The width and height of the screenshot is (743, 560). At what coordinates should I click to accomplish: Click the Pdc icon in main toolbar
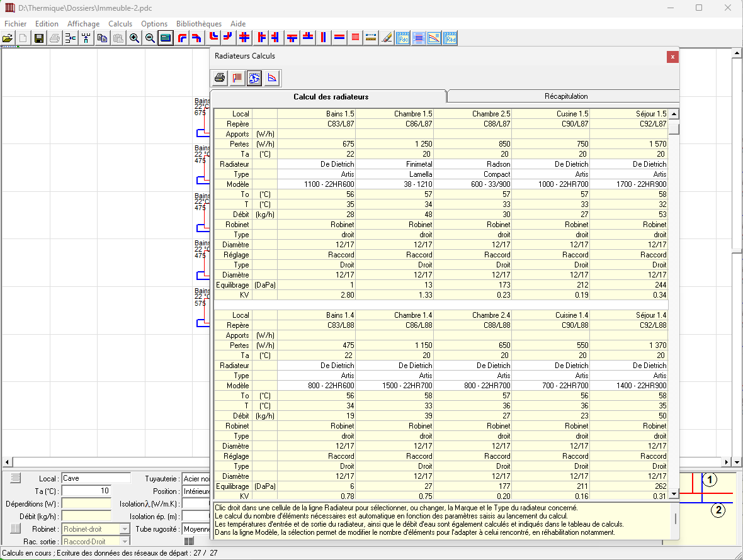[403, 38]
